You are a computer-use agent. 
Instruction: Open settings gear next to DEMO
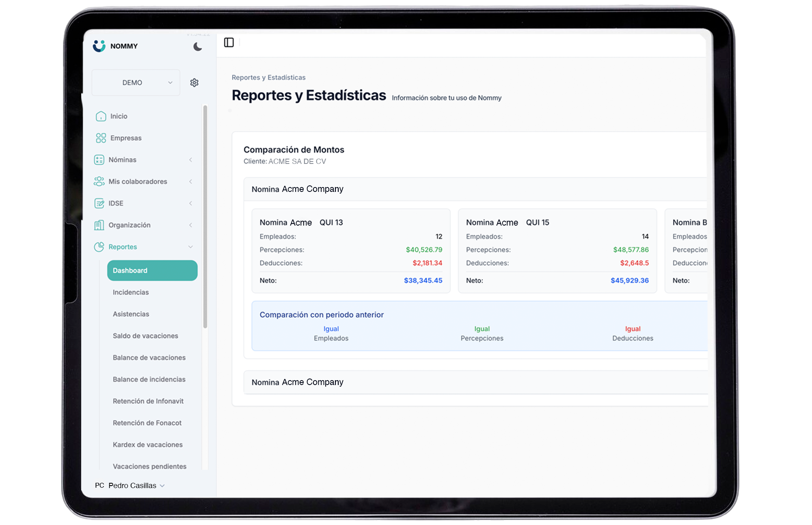194,83
